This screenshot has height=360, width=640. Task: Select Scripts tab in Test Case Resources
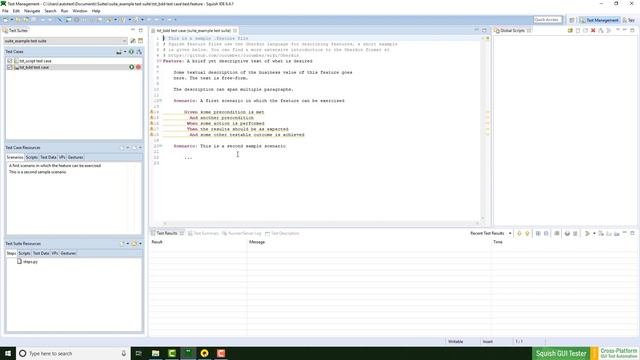(31, 157)
